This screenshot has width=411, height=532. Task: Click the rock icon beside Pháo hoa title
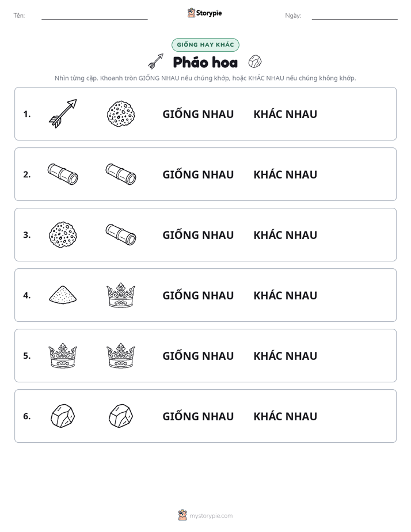[255, 62]
